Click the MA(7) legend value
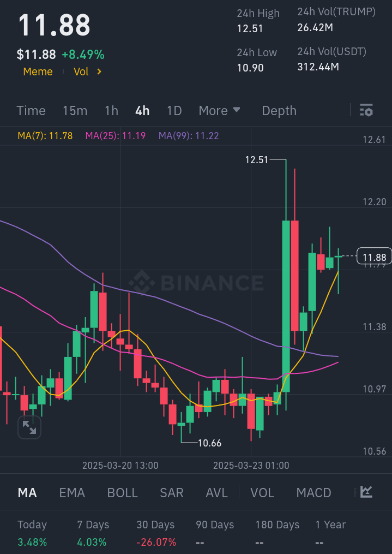This screenshot has width=392, height=554. pos(45,135)
